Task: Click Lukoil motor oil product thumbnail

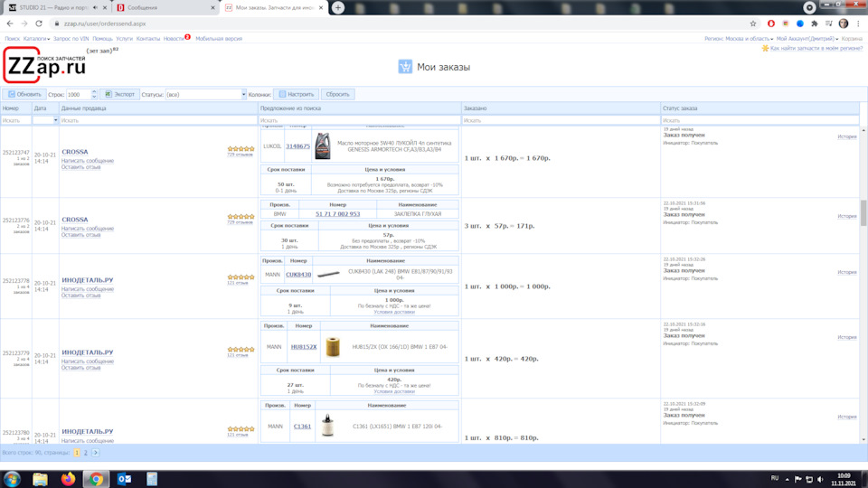Action: (x=322, y=146)
